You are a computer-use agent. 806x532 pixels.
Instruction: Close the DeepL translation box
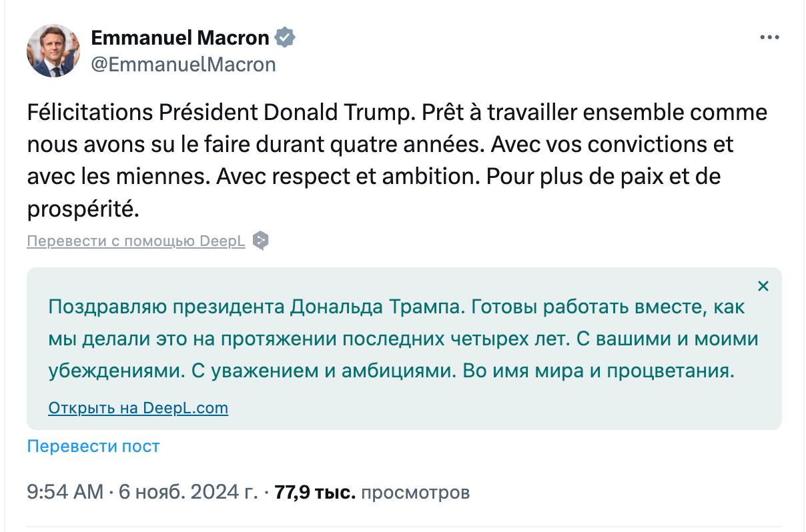pyautogui.click(x=763, y=287)
